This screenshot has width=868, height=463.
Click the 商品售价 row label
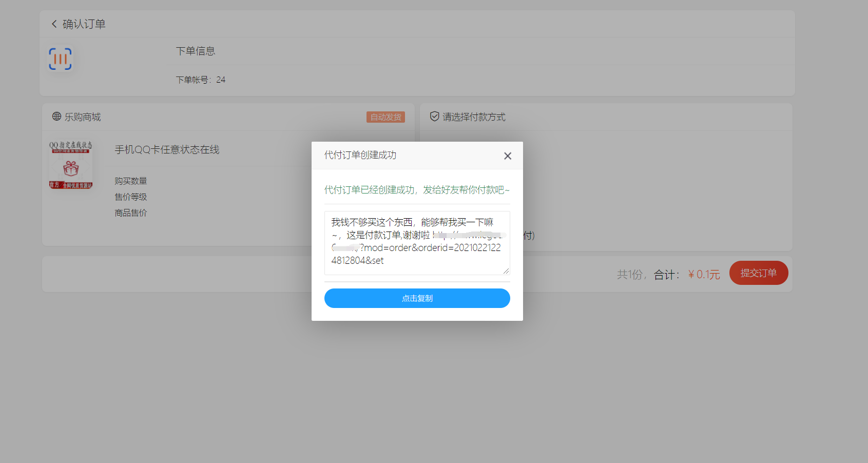click(131, 213)
